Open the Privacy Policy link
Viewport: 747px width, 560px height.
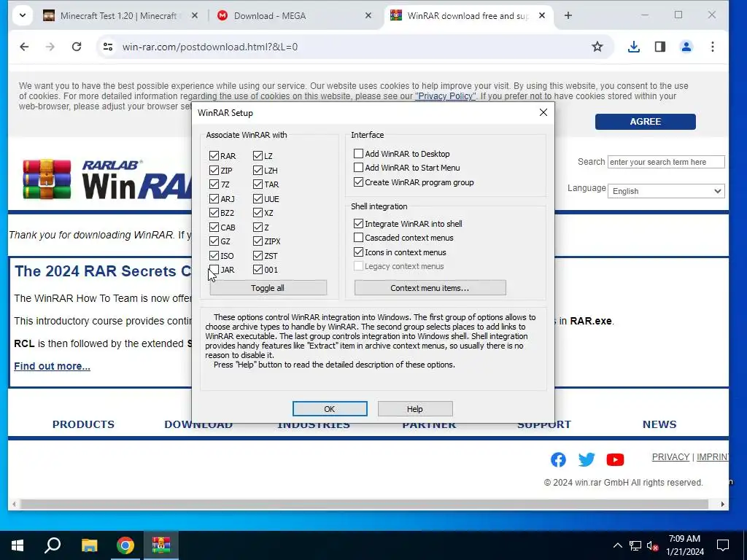point(445,96)
